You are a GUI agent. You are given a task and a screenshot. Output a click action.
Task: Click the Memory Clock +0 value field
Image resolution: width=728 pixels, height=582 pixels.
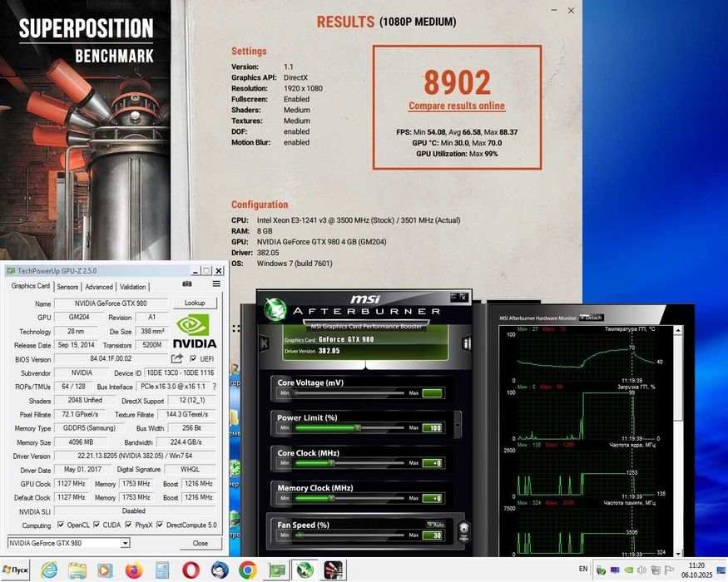click(x=433, y=499)
